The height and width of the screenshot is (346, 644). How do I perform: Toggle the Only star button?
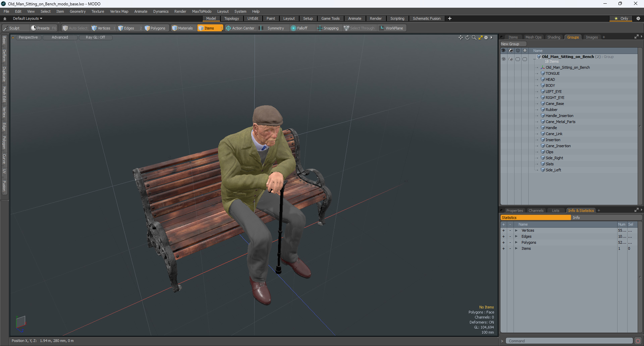[x=621, y=18]
